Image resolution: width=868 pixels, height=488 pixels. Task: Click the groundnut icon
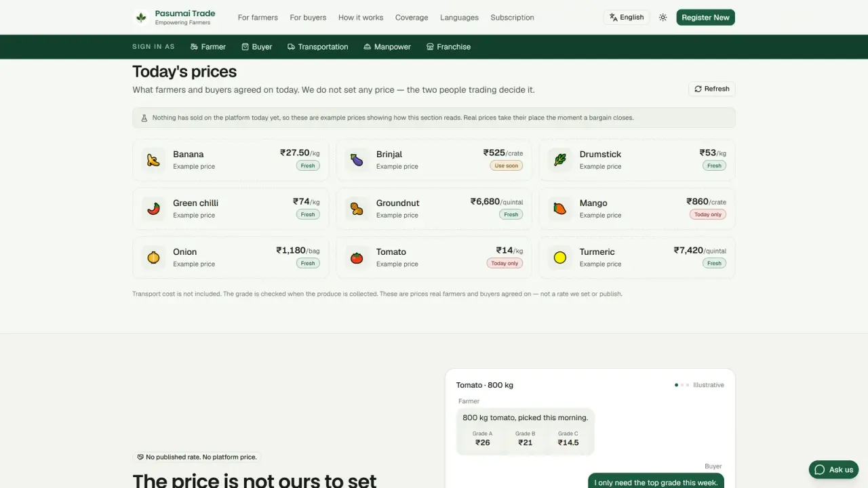tap(357, 209)
